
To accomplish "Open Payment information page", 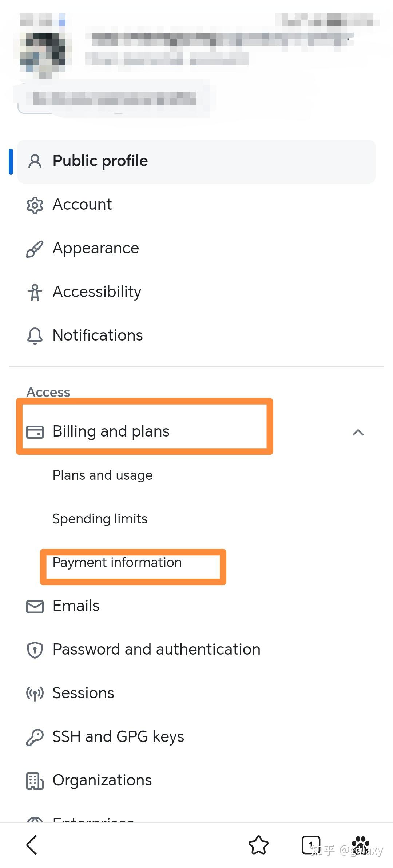I will point(117,562).
